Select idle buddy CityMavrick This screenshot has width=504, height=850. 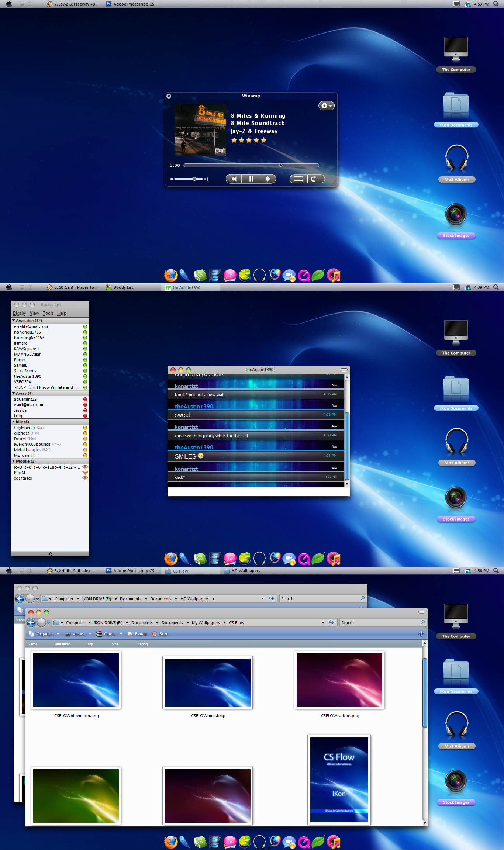click(x=50, y=428)
